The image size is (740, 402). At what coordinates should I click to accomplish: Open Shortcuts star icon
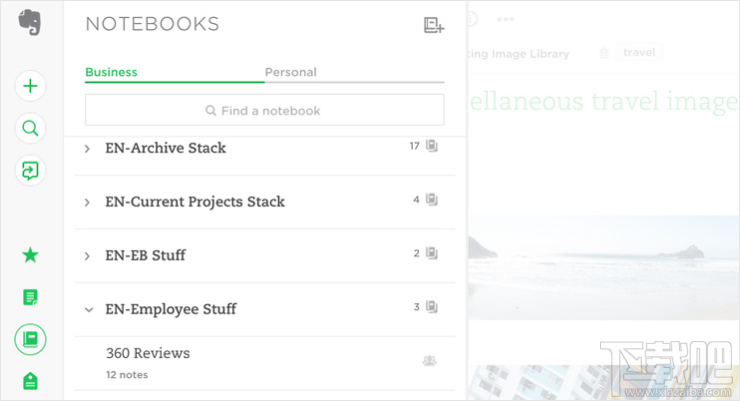pyautogui.click(x=31, y=255)
